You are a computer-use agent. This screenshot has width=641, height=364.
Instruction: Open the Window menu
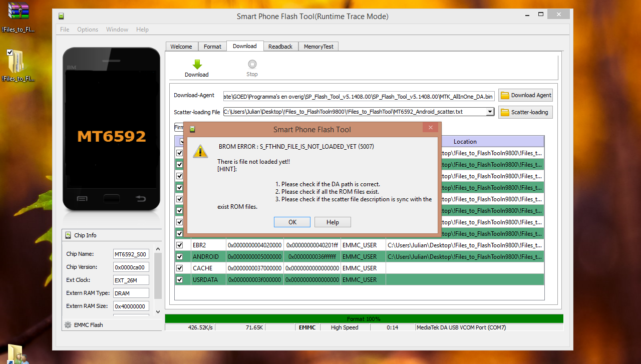pos(117,30)
